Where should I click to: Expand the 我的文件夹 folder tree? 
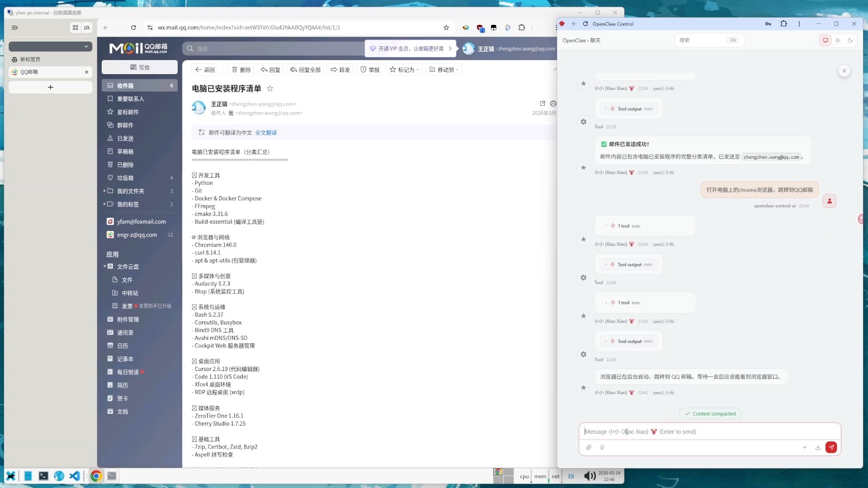tap(104, 191)
